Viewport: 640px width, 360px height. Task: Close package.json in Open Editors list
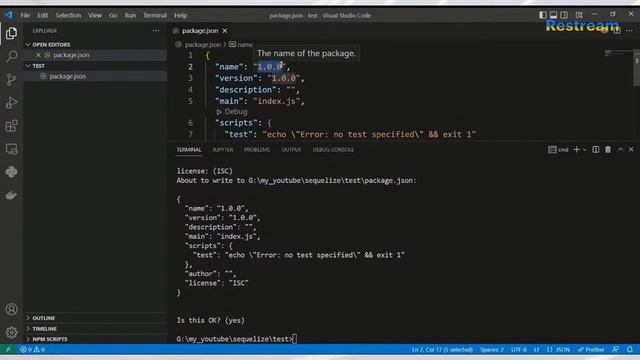tap(38, 55)
